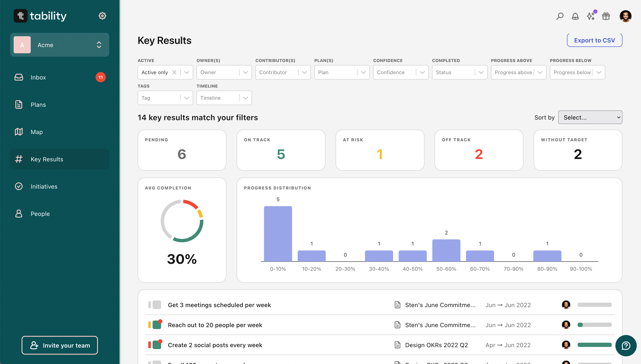The width and height of the screenshot is (641, 364).
Task: Click the user profile avatar top-right
Action: [x=625, y=16]
